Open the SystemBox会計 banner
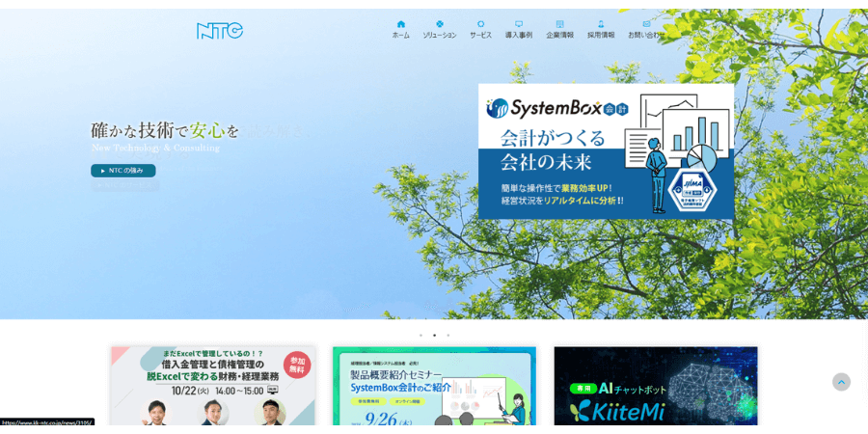 [607, 151]
